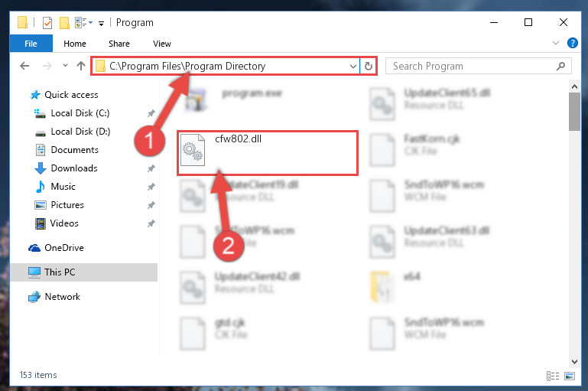Viewport: 588px width, 391px height.
Task: Expand the address bar history dropdown
Action: pyautogui.click(x=352, y=66)
